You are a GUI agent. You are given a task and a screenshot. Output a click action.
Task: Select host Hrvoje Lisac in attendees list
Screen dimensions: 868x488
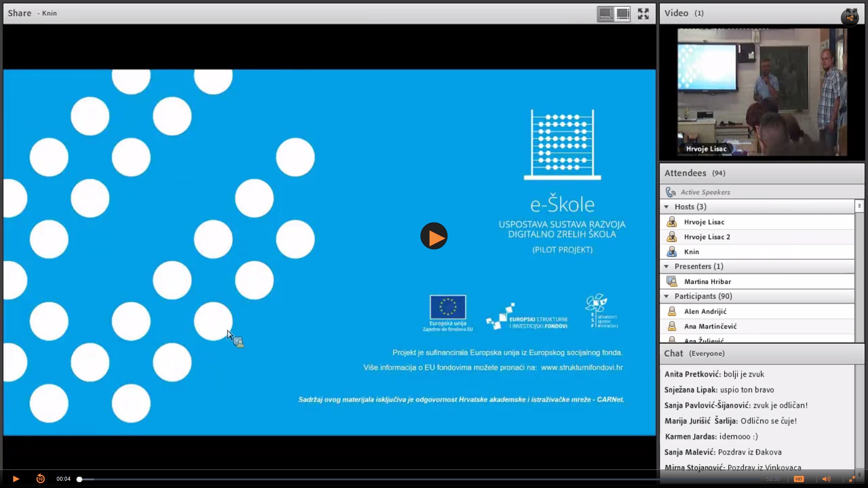[757, 222]
